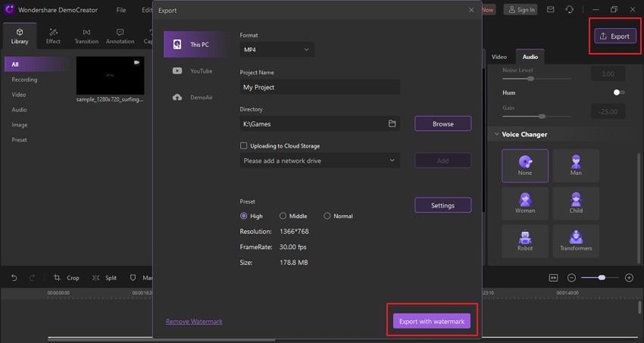Choose the Transformers voice effect
Image resolution: width=644 pixels, height=343 pixels.
click(x=576, y=242)
